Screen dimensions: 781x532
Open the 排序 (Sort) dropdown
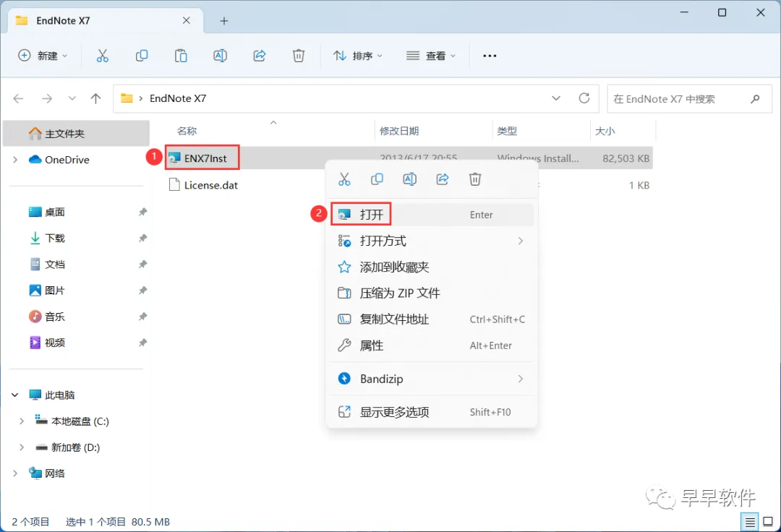click(358, 56)
